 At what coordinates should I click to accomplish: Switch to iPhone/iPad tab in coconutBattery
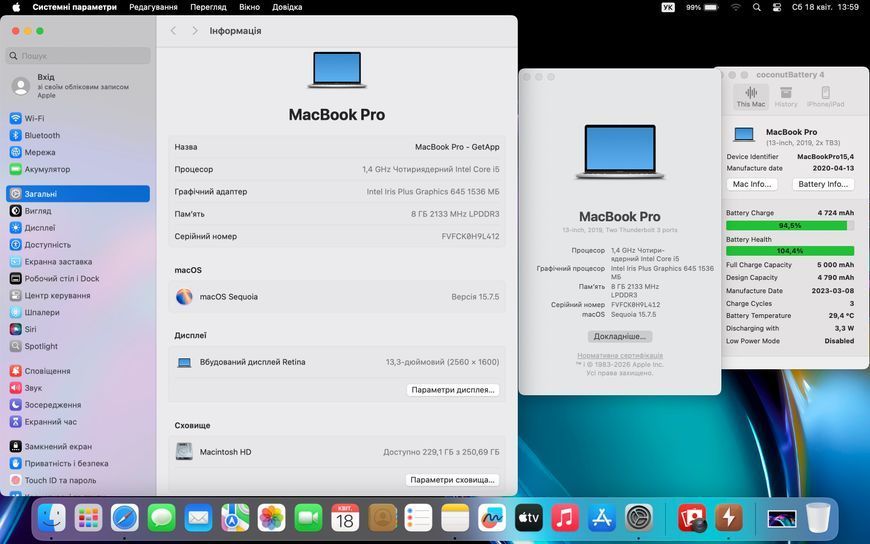[x=826, y=97]
